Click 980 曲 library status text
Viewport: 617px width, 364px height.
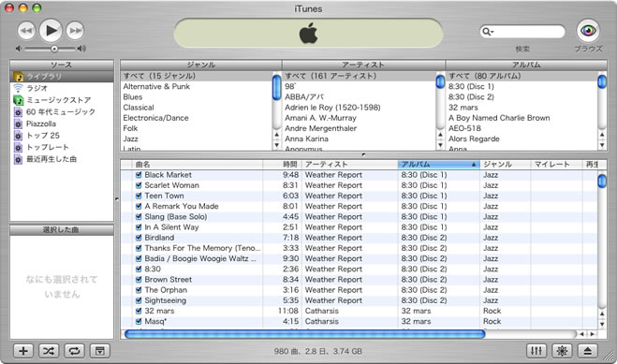(318, 351)
